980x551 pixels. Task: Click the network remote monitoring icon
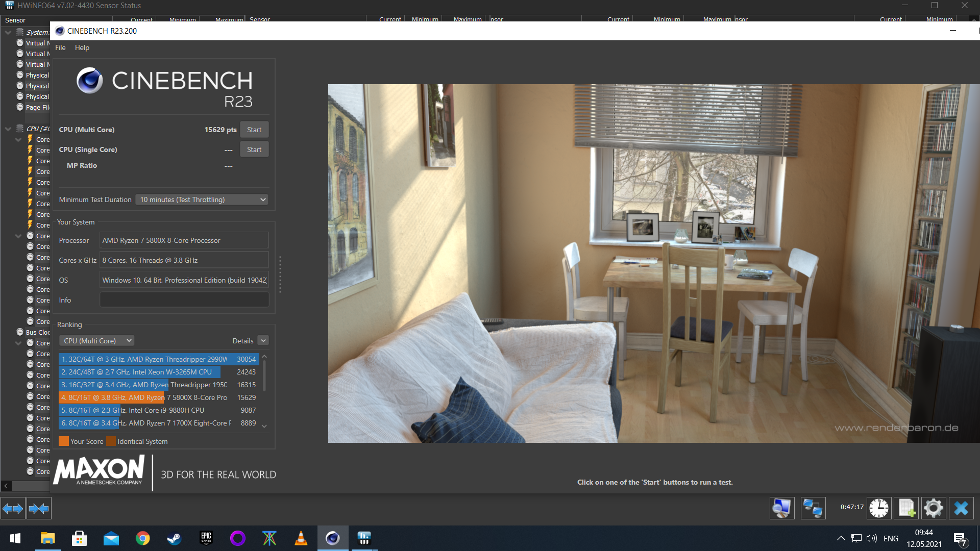pos(813,508)
